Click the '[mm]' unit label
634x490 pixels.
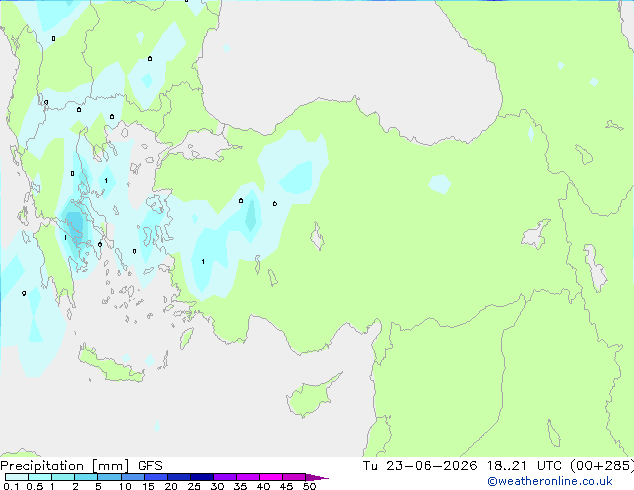(110, 466)
